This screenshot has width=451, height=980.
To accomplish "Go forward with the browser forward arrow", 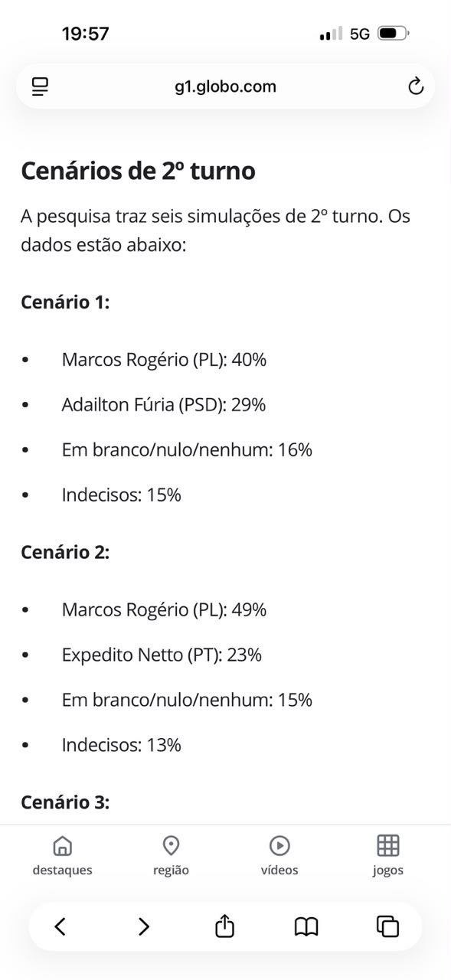I will (143, 926).
